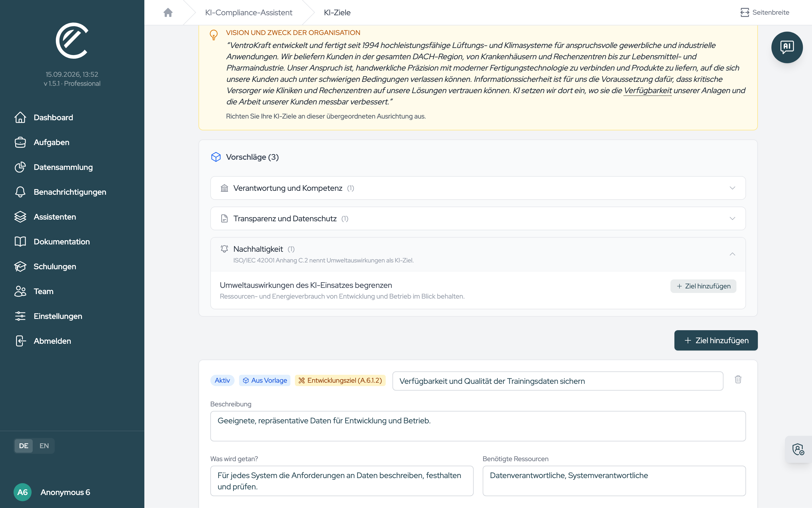
Task: Click the Dokumentation book icon
Action: pos(20,242)
